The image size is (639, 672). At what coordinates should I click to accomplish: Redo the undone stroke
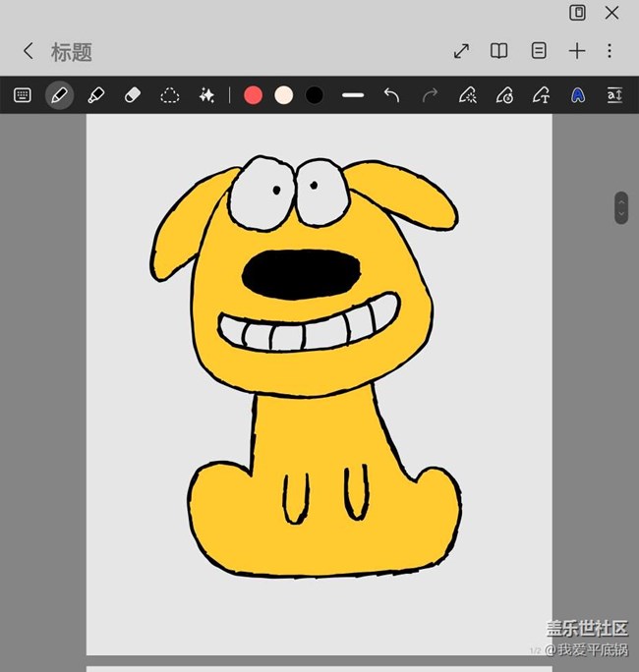click(430, 95)
